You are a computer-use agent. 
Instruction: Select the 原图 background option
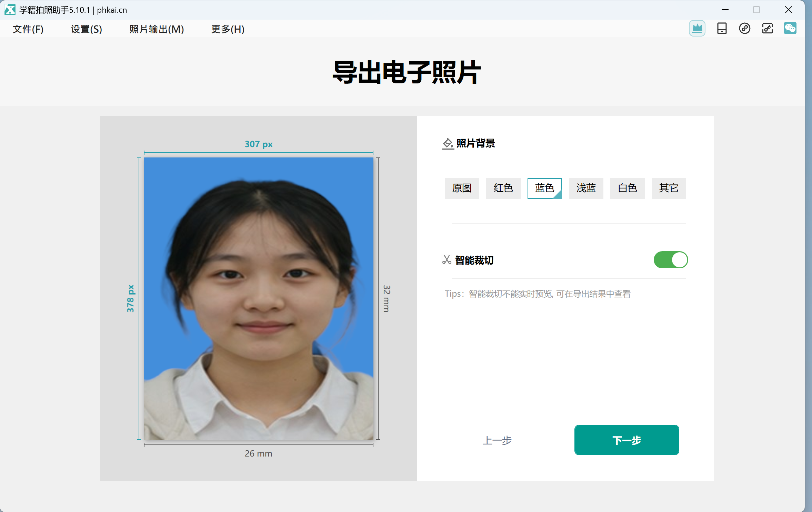pyautogui.click(x=462, y=188)
